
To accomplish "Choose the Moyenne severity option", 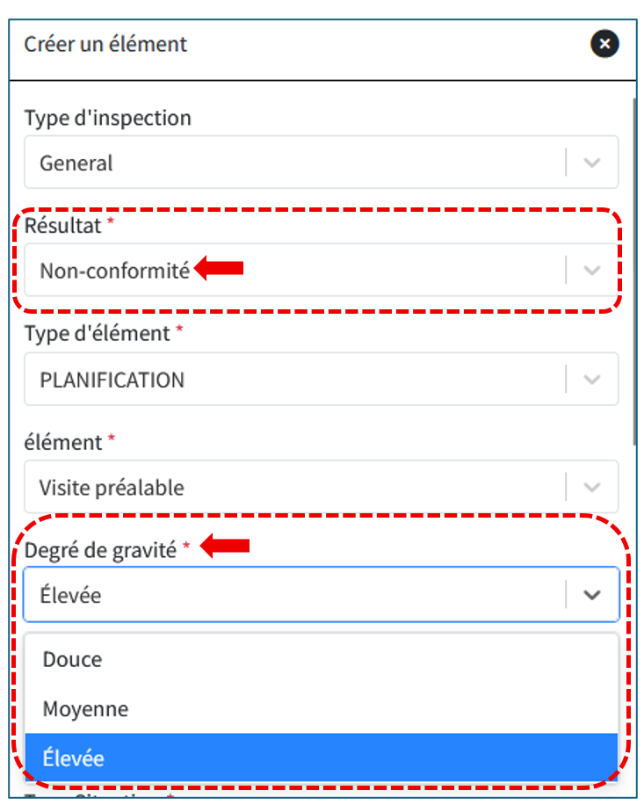I will point(85,708).
